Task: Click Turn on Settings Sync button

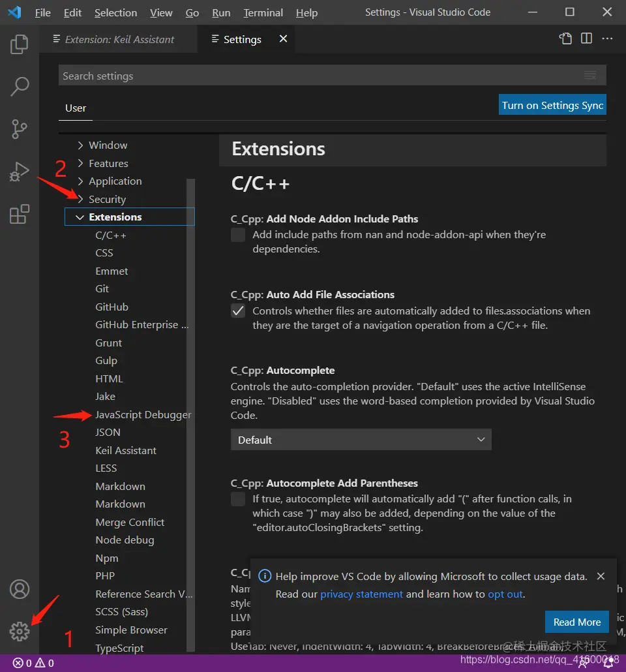Action: point(552,105)
